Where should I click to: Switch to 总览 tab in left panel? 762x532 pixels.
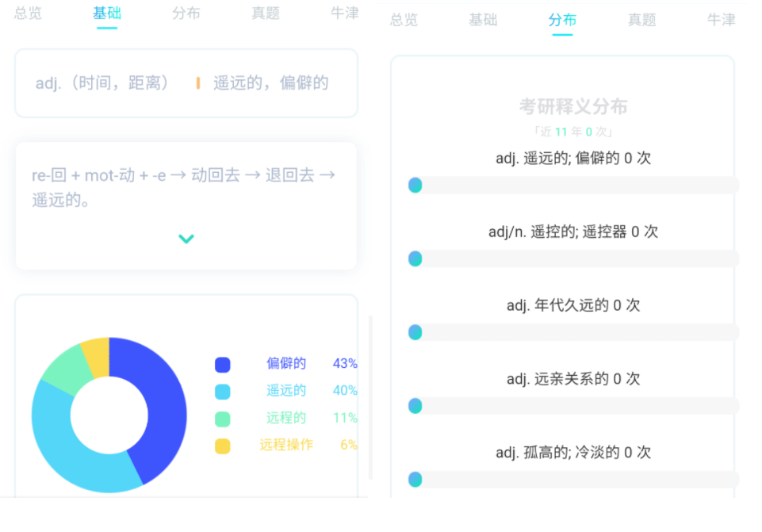28,13
